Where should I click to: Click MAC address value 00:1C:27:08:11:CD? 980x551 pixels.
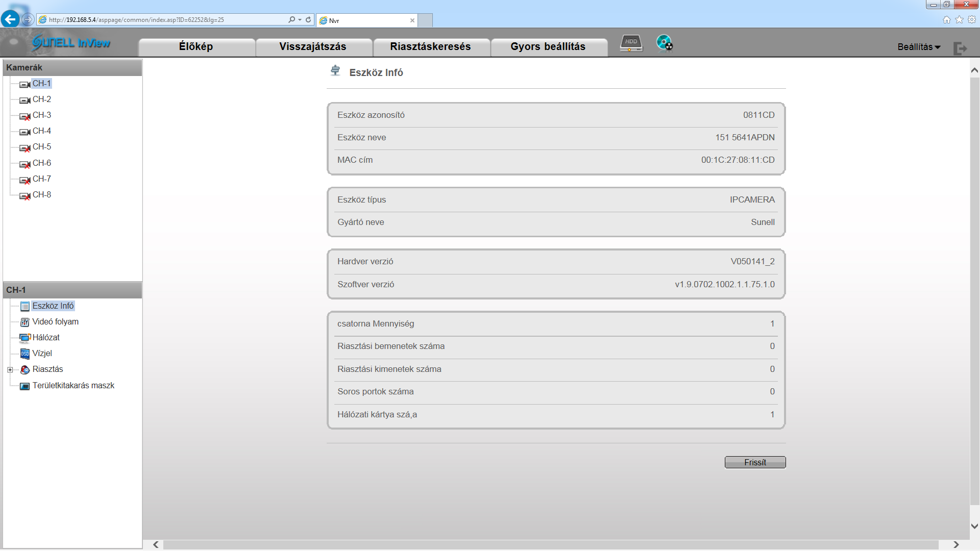pyautogui.click(x=738, y=160)
